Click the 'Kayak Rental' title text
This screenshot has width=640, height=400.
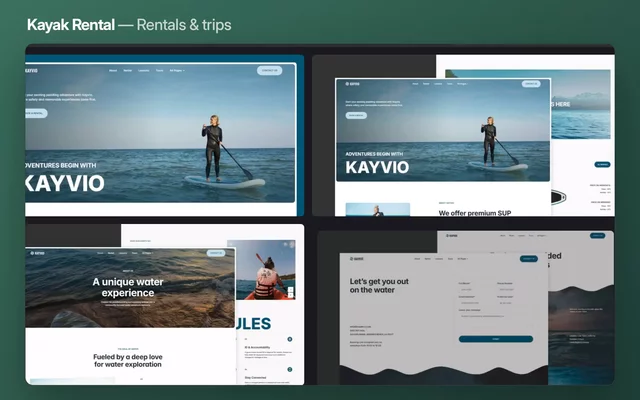click(x=71, y=25)
